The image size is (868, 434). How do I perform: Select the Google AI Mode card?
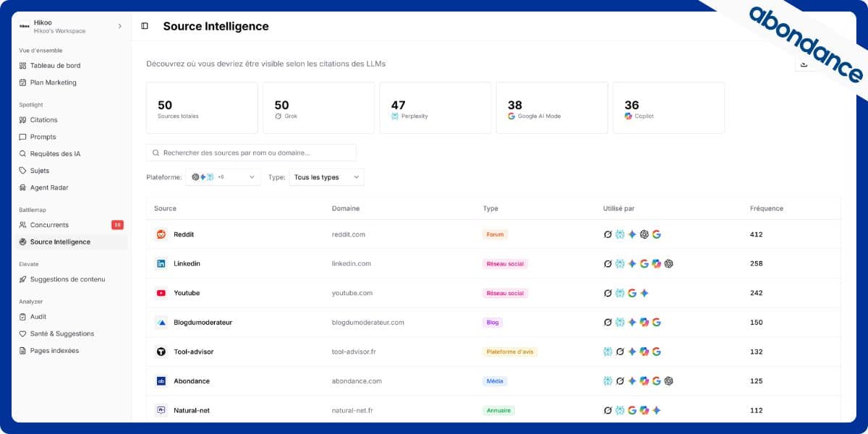pos(552,108)
